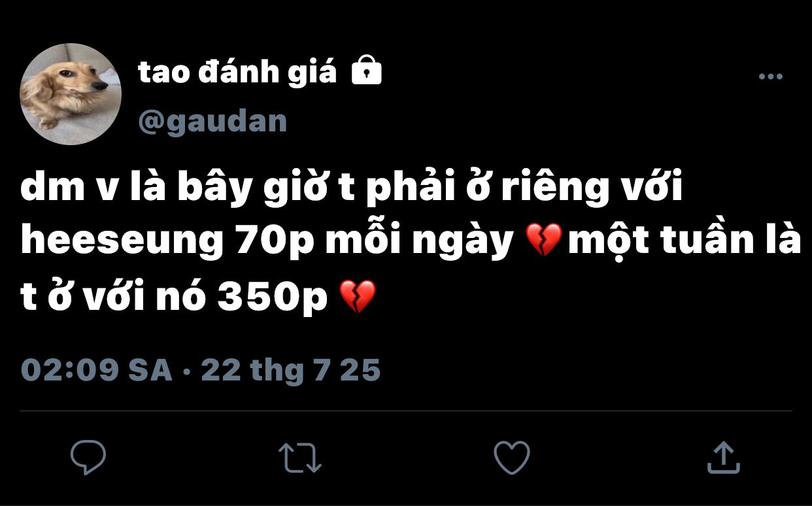Reply to the tweet via speech bubble icon

click(88, 457)
